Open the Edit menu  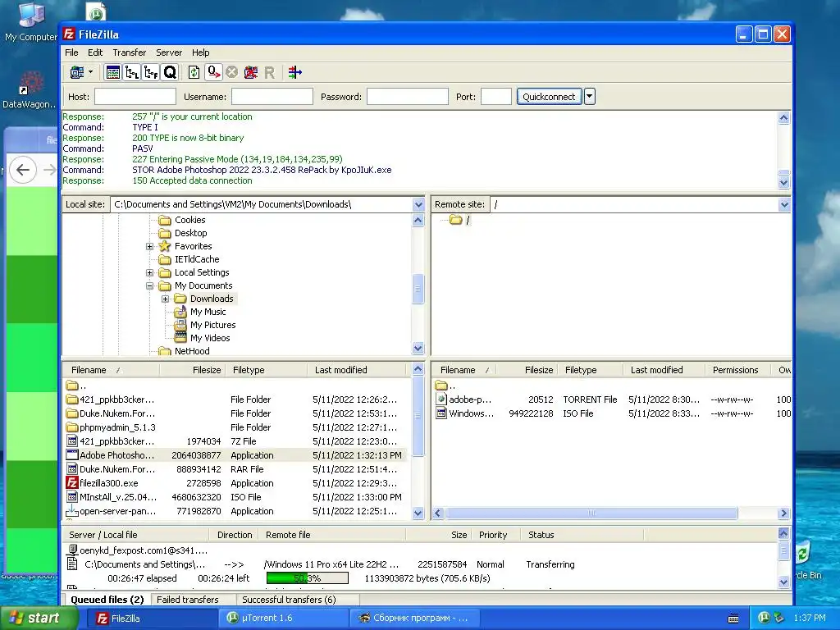[95, 52]
